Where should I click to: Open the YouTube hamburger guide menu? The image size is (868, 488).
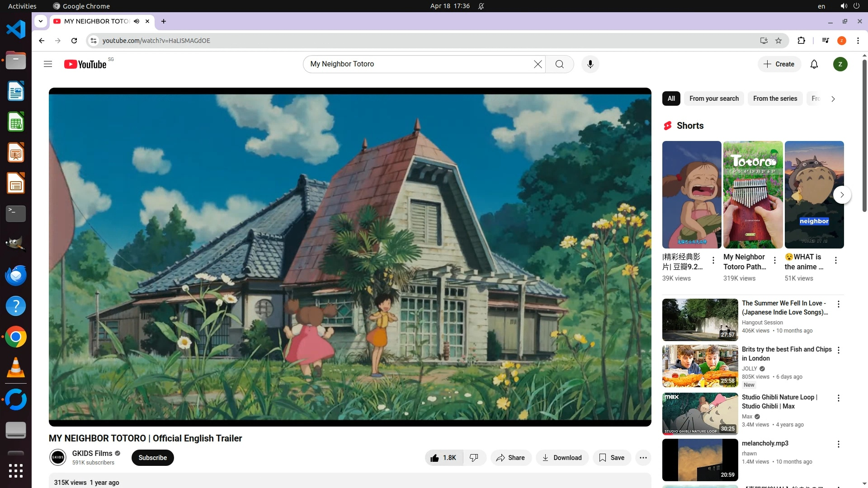48,64
